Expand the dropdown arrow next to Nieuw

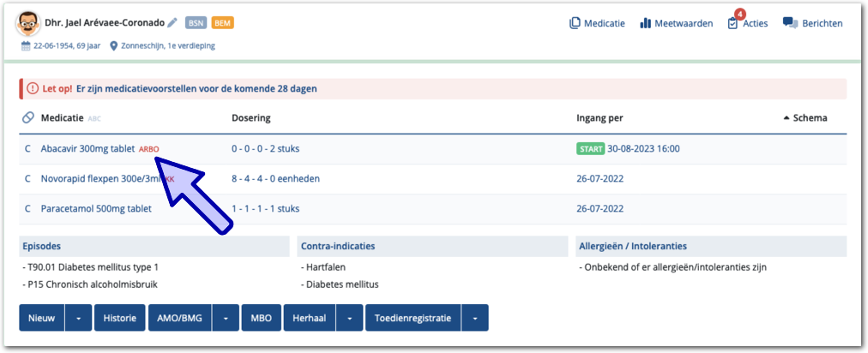tap(78, 318)
